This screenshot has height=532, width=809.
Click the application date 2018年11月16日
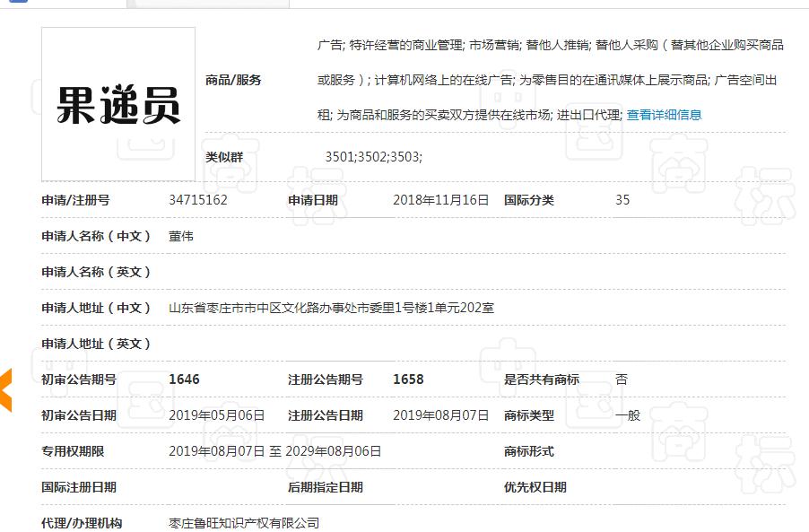point(440,200)
